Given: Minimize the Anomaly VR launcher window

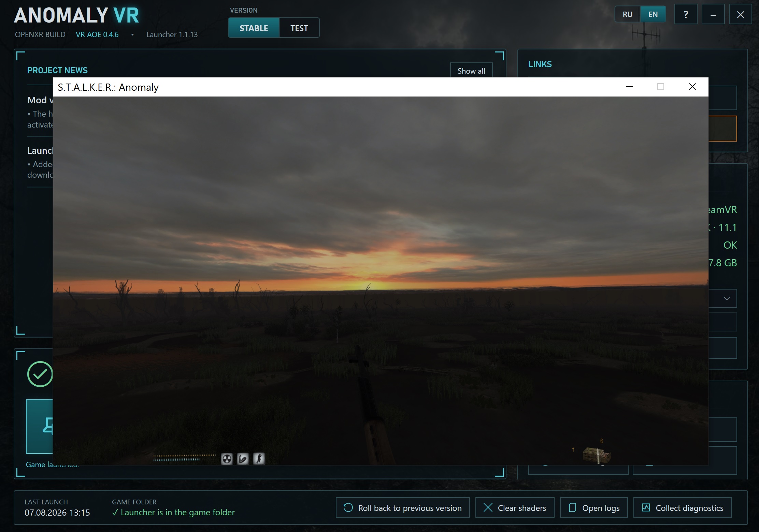Looking at the screenshot, I should (x=713, y=15).
